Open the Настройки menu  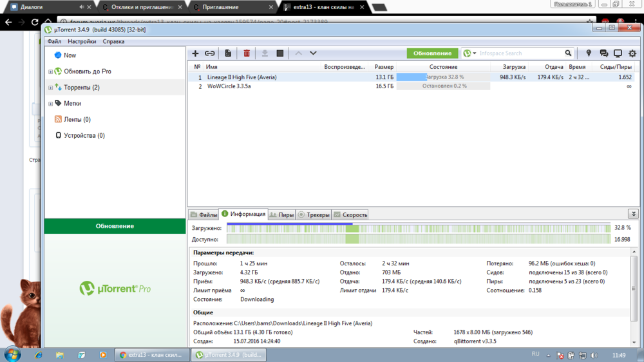pos(82,41)
